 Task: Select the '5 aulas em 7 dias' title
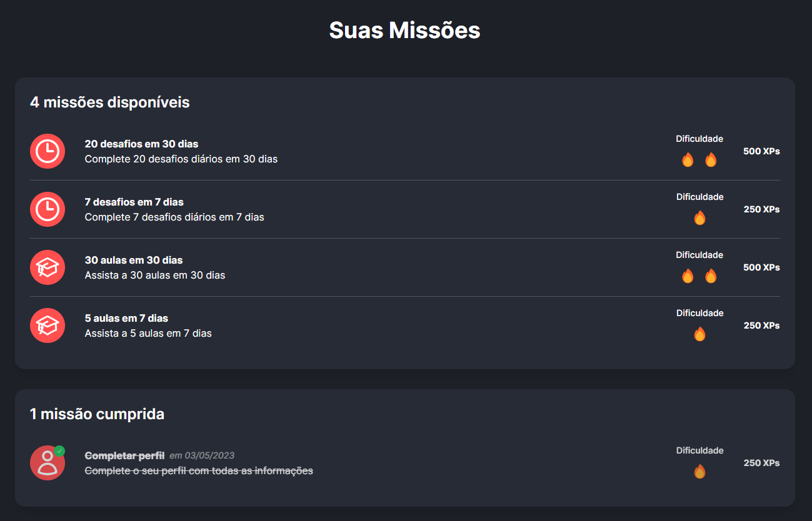pos(126,318)
